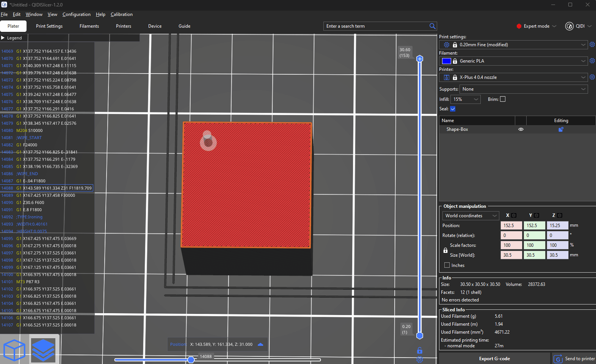The width and height of the screenshot is (596, 364).
Task: Uncheck the Seal checkbox
Action: click(453, 109)
